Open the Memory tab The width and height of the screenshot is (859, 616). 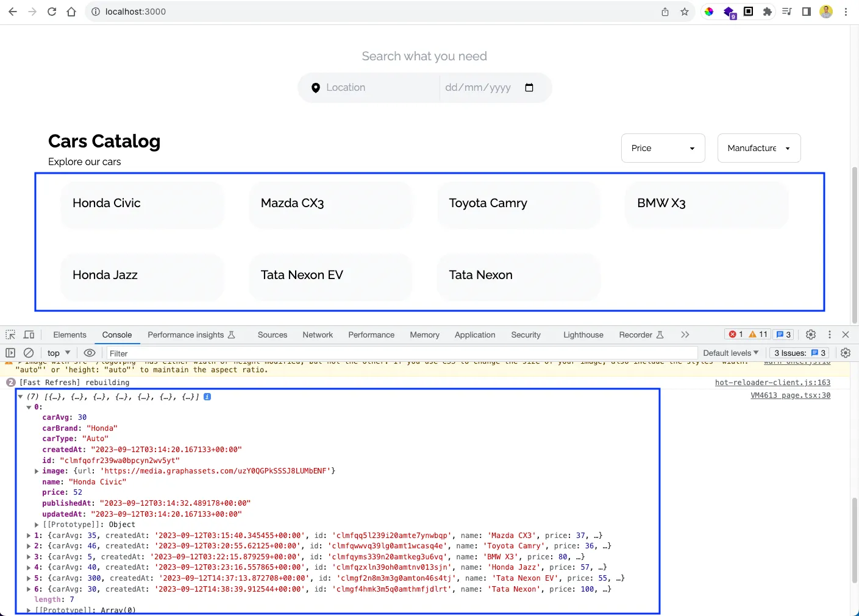(425, 335)
